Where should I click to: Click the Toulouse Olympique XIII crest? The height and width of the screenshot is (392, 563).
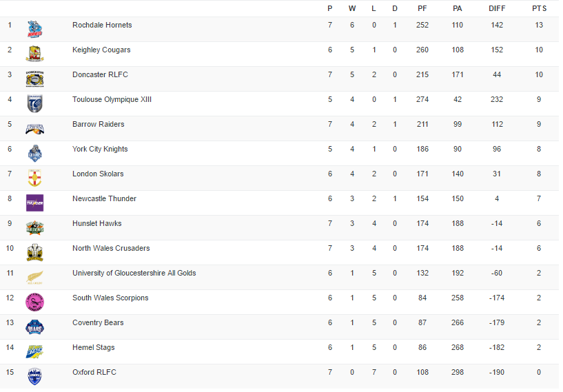(x=35, y=103)
